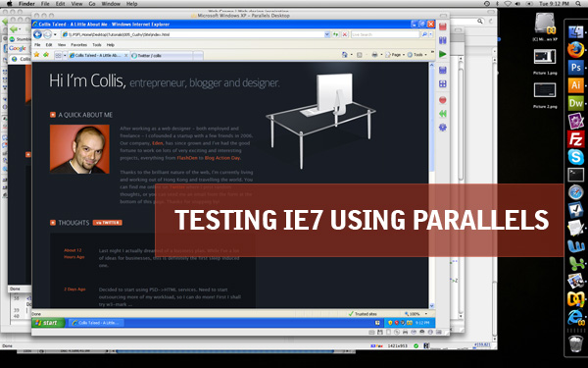The image size is (588, 368).
Task: Click the red stop icon in Parallels sidebar
Action: pyautogui.click(x=443, y=100)
